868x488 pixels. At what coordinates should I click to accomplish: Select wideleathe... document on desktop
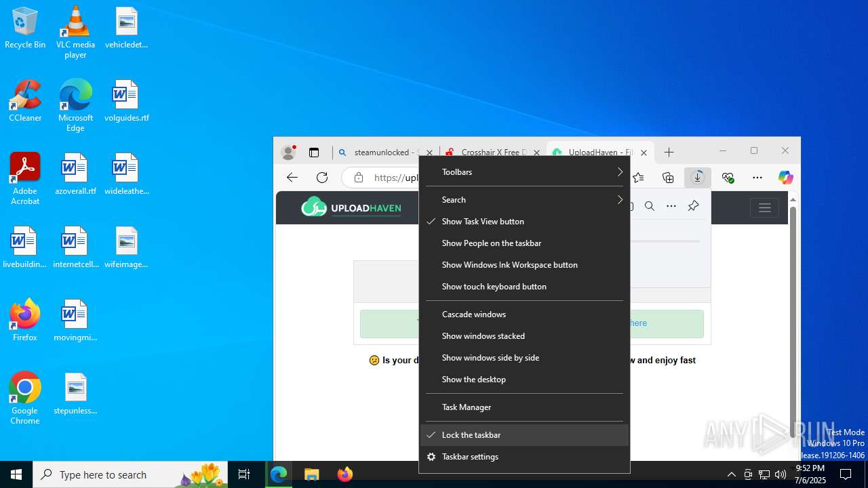tap(126, 175)
